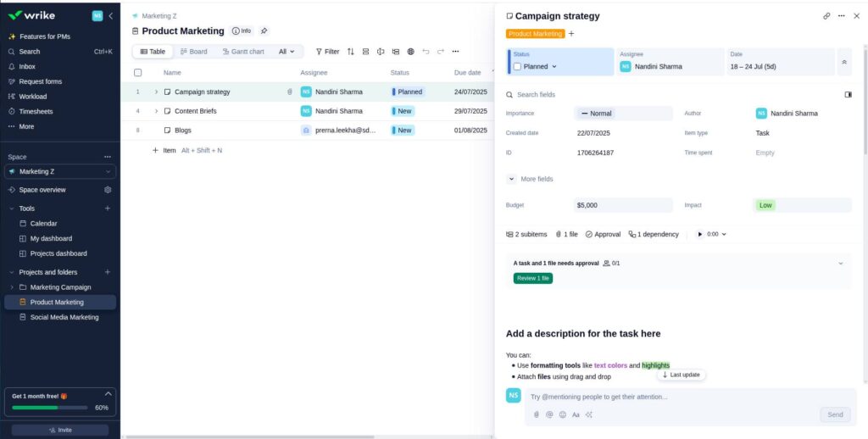Click the 60% onboarding progress bar
This screenshot has height=439, width=868.
[x=50, y=408]
